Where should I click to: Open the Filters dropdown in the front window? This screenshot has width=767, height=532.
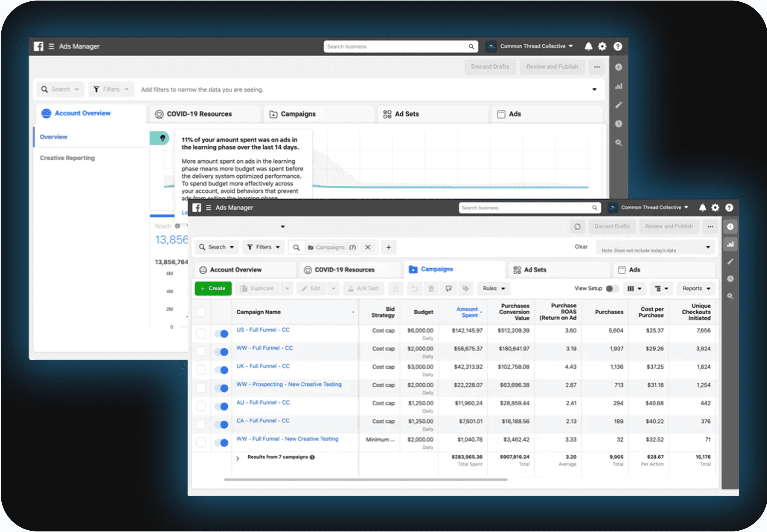tap(264, 247)
